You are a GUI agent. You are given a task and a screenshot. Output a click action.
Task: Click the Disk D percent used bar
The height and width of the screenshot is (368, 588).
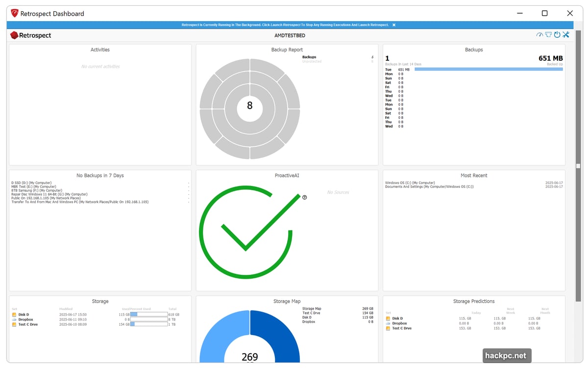(x=148, y=315)
